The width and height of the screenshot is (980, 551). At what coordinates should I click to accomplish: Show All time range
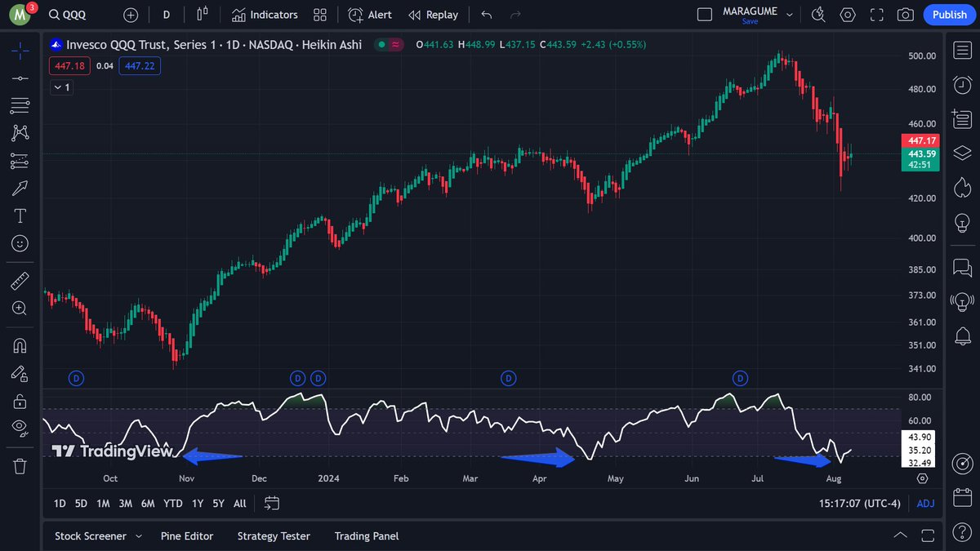[239, 504]
